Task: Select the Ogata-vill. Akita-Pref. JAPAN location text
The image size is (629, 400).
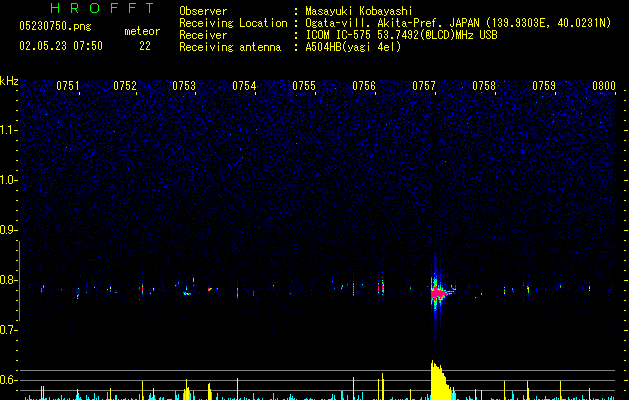Action: click(x=458, y=23)
